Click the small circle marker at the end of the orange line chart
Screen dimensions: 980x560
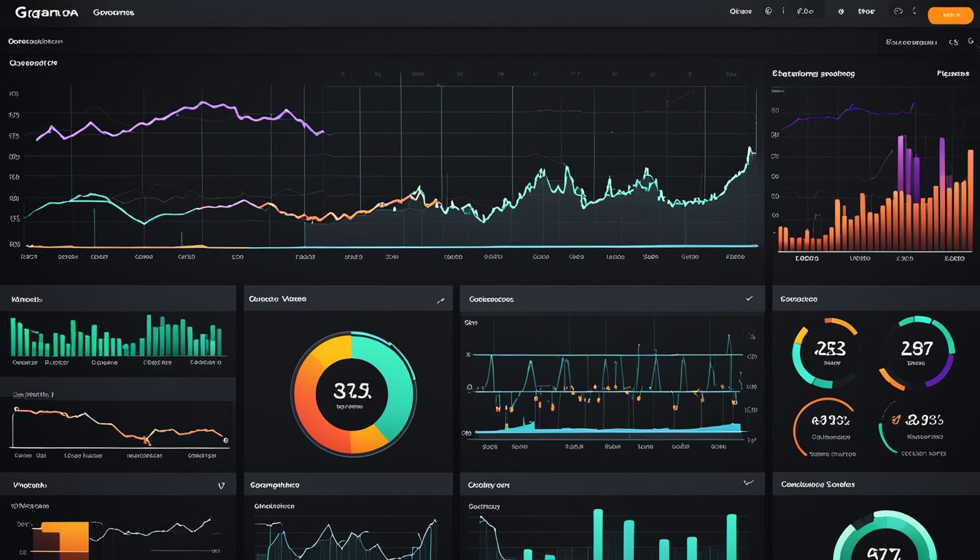tap(225, 440)
